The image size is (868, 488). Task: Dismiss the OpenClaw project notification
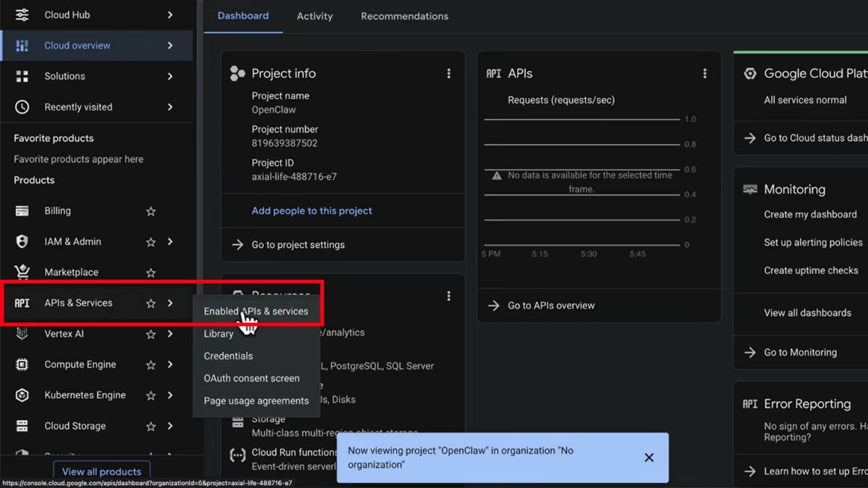coord(648,458)
